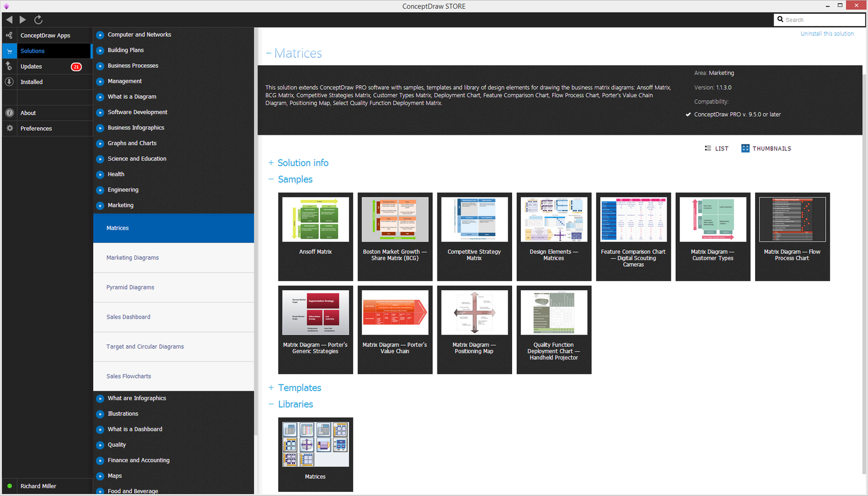Click the Updates sidebar icon

pos(9,66)
